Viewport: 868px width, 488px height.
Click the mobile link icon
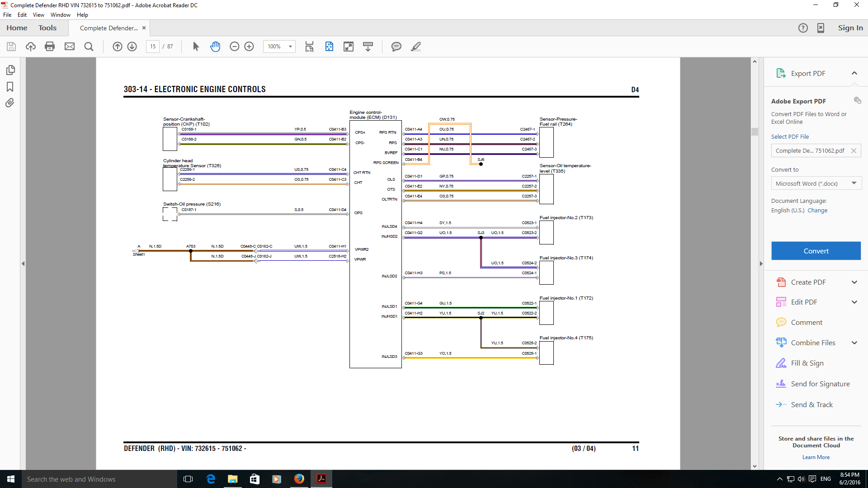click(821, 28)
